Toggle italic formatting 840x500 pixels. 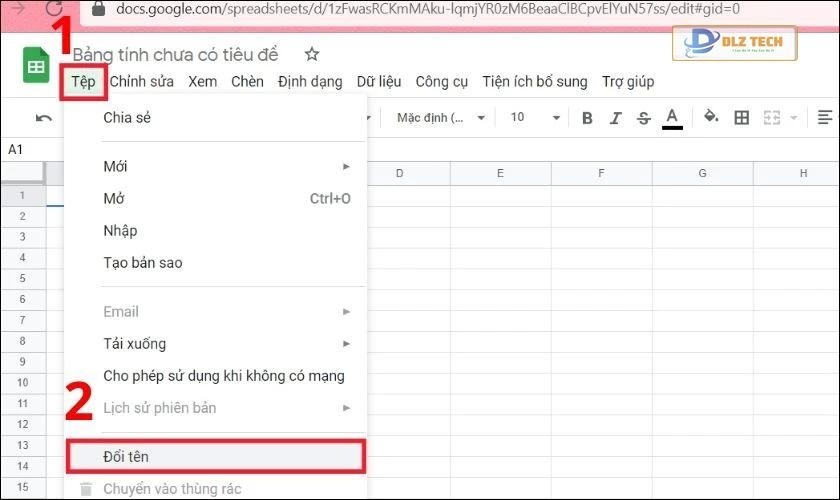616,118
